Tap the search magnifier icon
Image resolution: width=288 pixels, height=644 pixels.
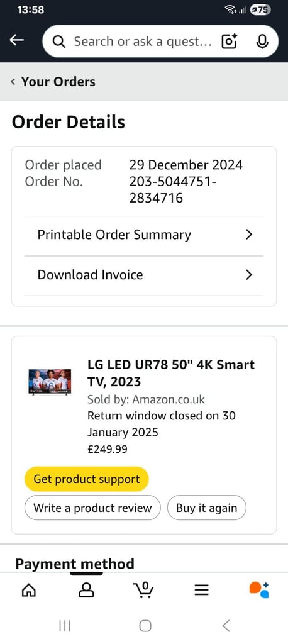(x=60, y=41)
